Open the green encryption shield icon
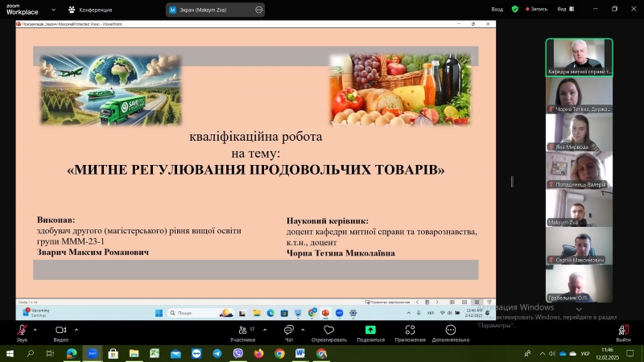This screenshot has height=362, width=644. pos(515,9)
